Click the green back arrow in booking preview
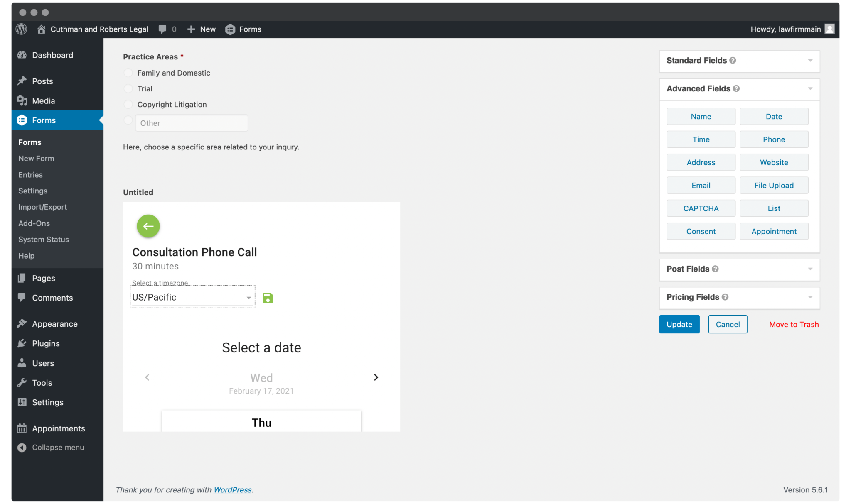The image size is (851, 504). point(148,226)
